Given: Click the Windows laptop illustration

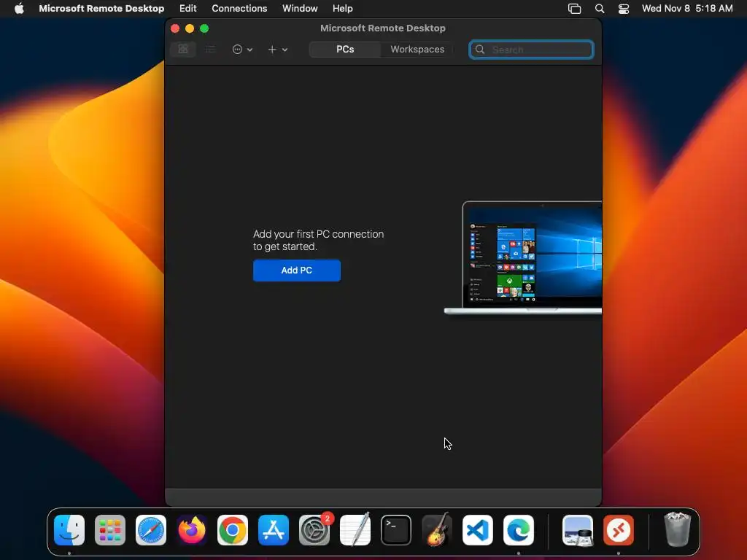Looking at the screenshot, I should [x=523, y=257].
